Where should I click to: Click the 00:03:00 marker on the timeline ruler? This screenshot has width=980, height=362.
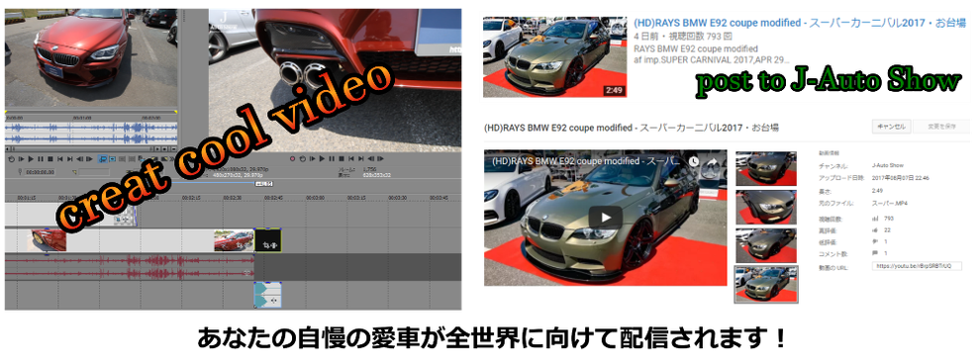[x=315, y=197]
